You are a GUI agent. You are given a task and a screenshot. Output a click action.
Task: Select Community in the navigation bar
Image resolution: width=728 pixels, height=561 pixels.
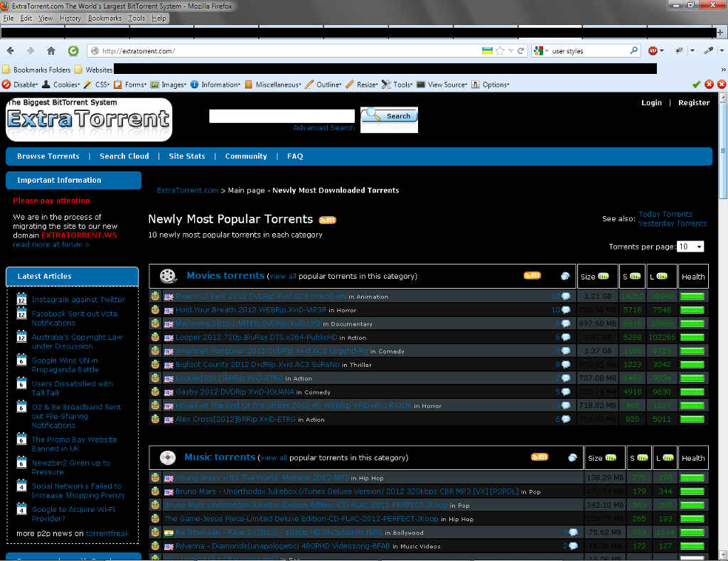click(x=246, y=156)
